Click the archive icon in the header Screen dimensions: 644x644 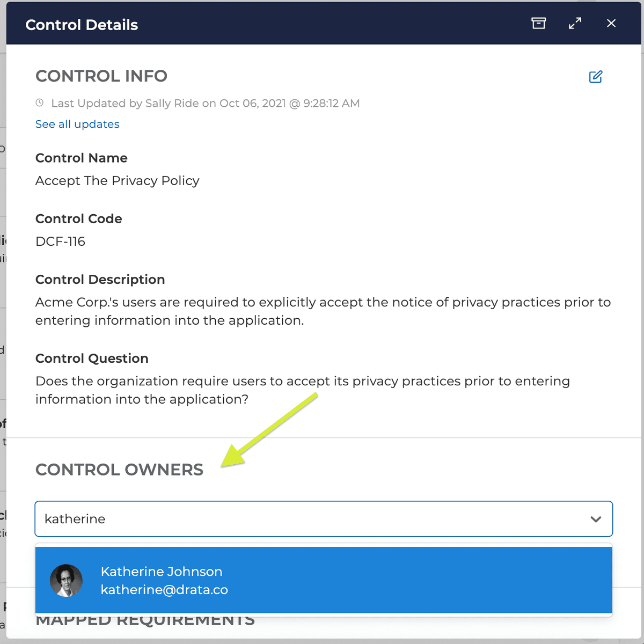(x=538, y=23)
